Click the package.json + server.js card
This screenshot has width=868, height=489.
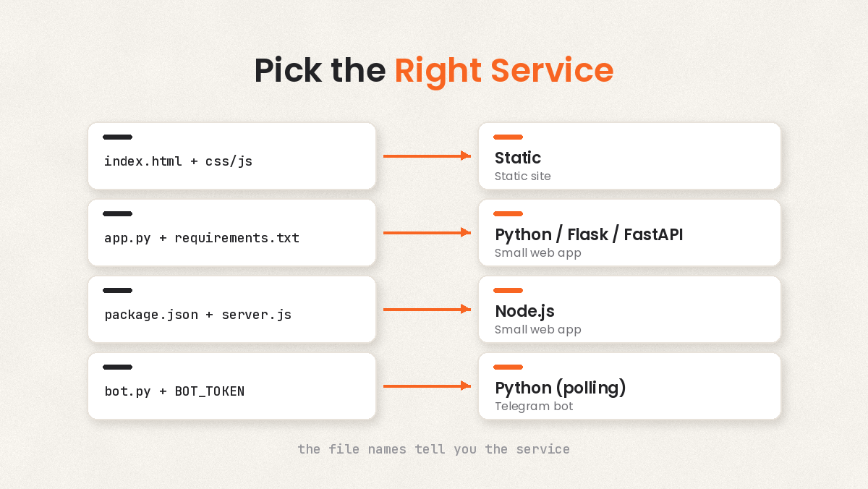(x=231, y=309)
